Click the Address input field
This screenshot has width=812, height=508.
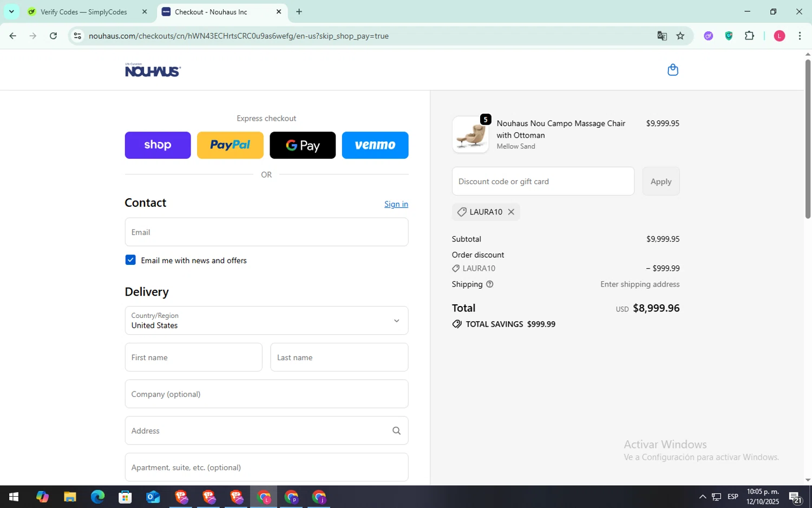[x=266, y=431]
